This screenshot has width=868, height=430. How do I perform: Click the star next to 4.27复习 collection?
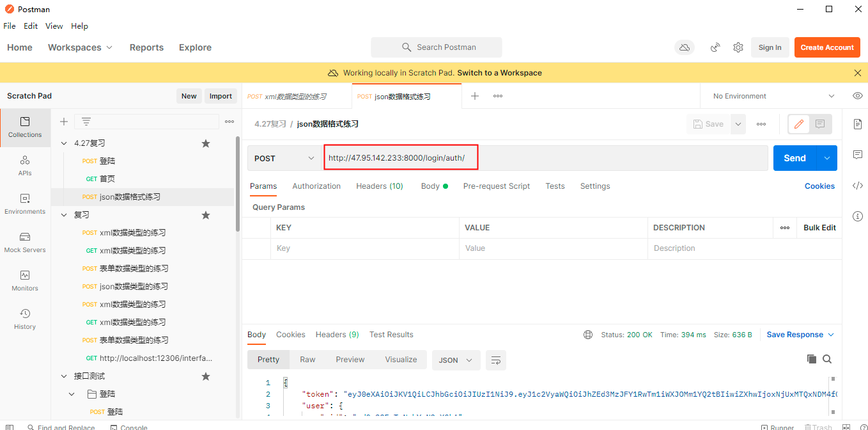pyautogui.click(x=206, y=143)
